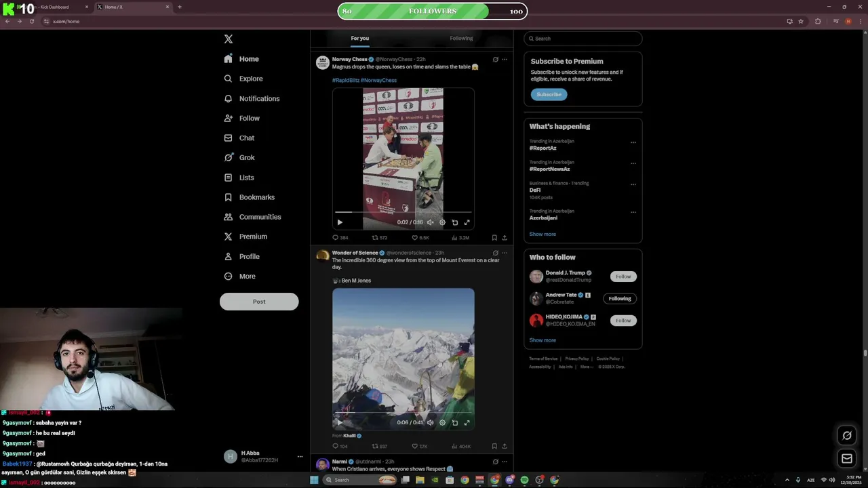Click the Windows Start button
This screenshot has width=868, height=488.
314,480
